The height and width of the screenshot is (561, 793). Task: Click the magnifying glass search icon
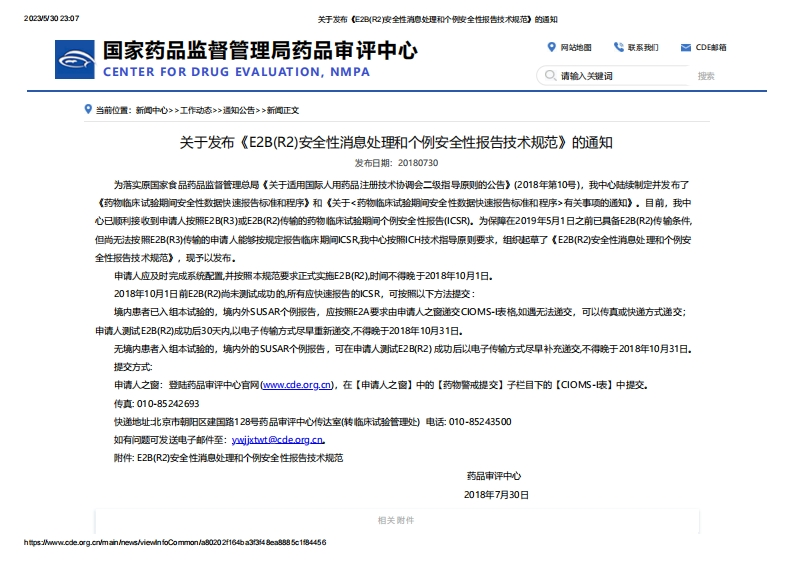549,76
